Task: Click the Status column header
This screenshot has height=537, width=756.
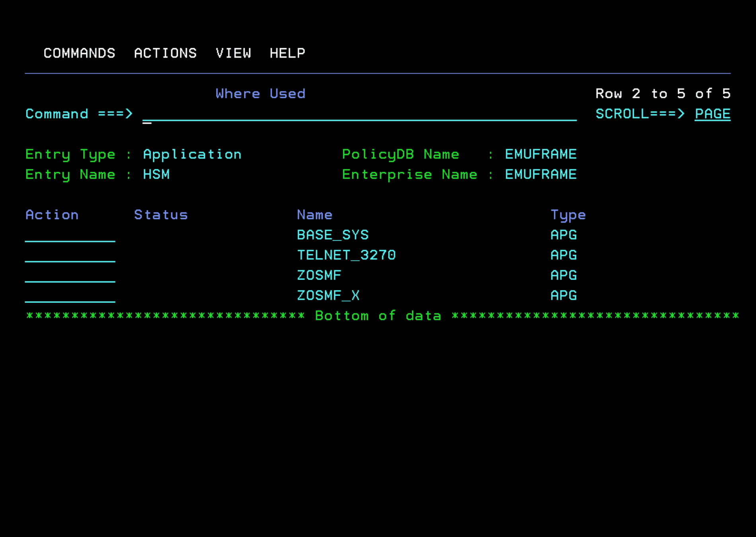Action: pos(161,214)
